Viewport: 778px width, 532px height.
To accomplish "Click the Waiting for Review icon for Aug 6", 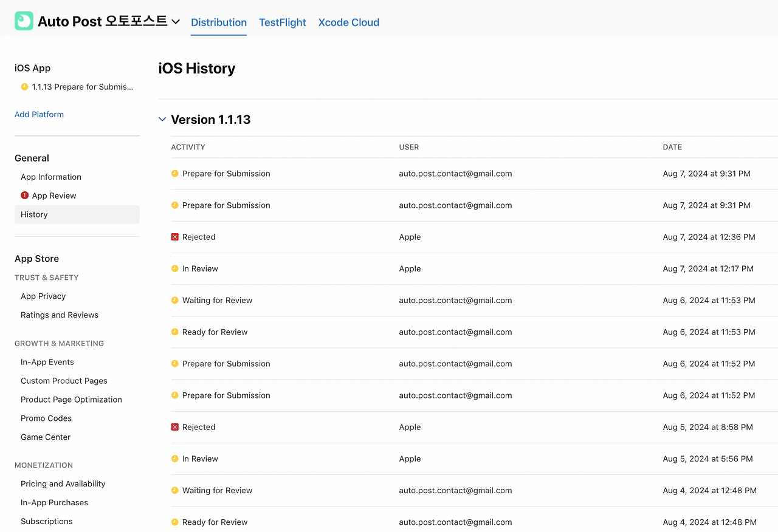I will pos(175,300).
